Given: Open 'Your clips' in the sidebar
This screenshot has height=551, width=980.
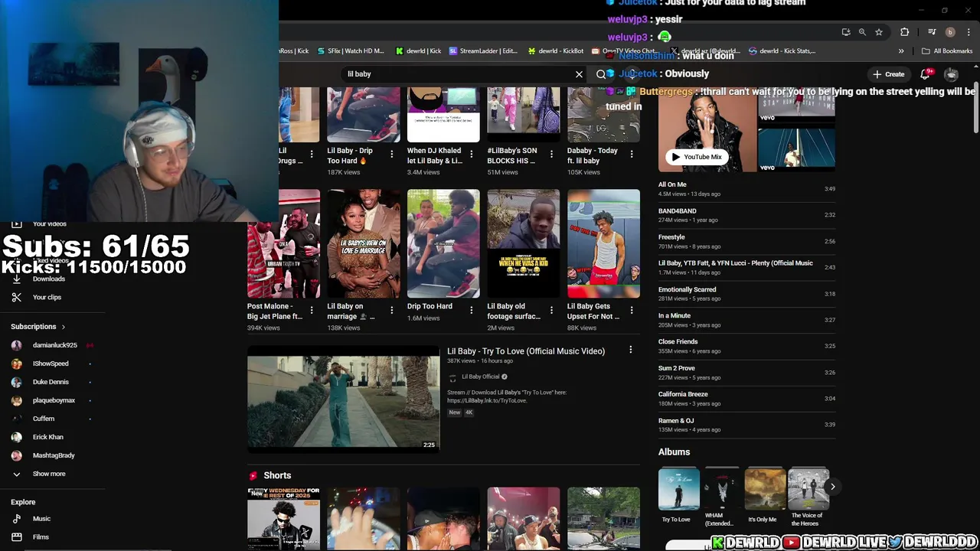Looking at the screenshot, I should [46, 297].
